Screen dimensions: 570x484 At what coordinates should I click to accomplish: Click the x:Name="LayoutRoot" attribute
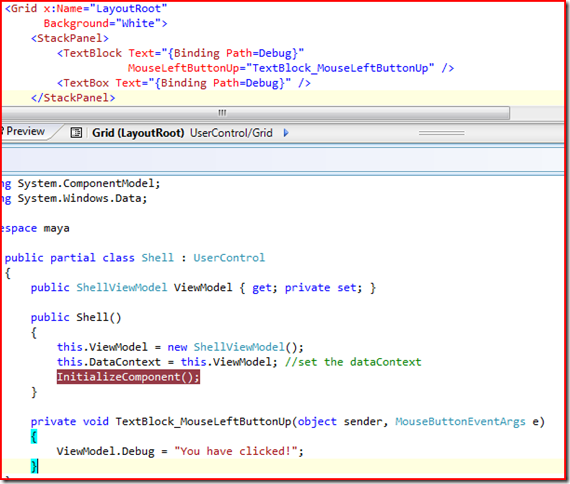click(x=105, y=8)
